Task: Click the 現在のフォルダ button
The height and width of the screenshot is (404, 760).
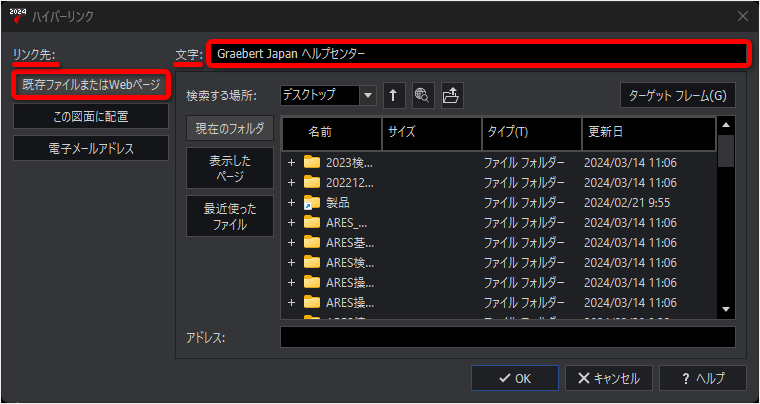Action: pos(230,128)
